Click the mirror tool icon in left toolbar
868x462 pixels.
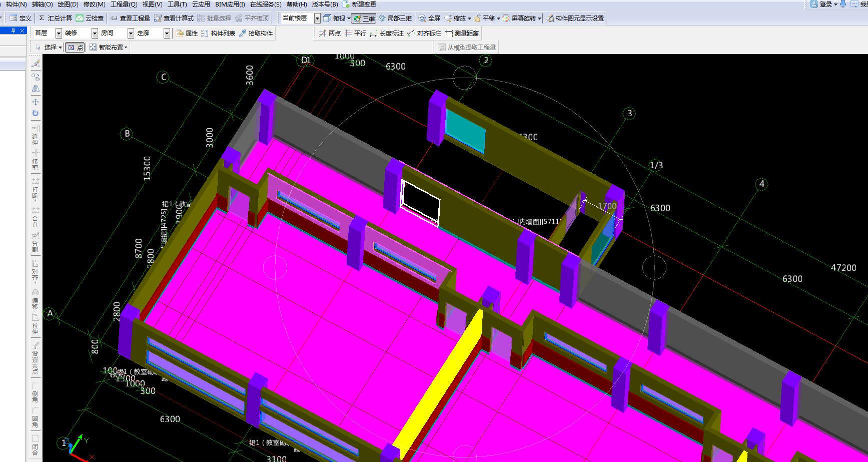(x=36, y=88)
